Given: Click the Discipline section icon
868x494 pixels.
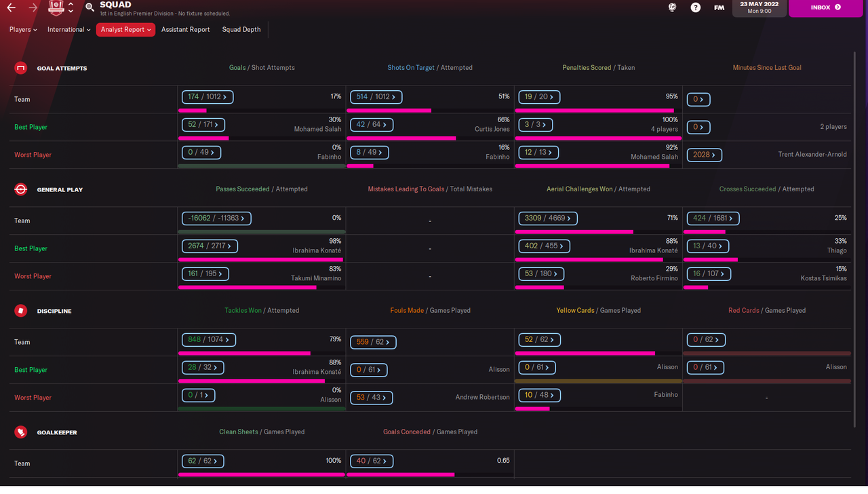Looking at the screenshot, I should tap(21, 311).
